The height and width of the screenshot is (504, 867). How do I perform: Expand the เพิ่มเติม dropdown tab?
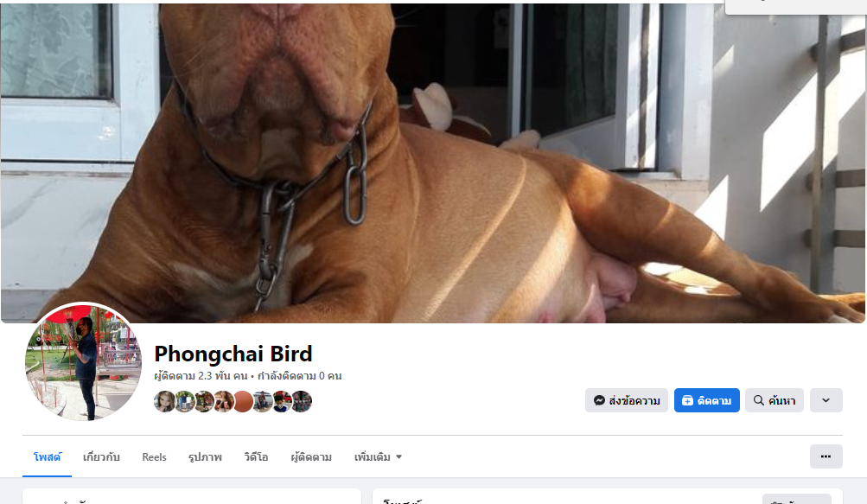coord(379,457)
